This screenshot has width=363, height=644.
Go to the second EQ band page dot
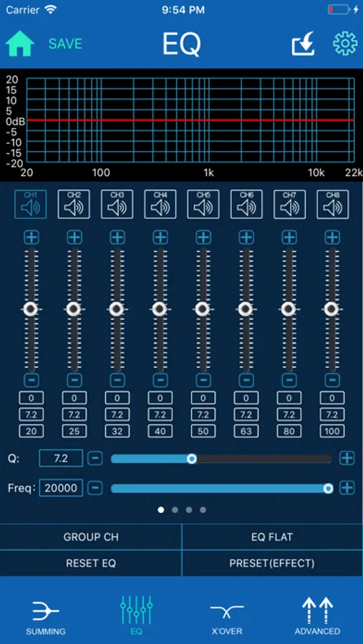coord(175,510)
